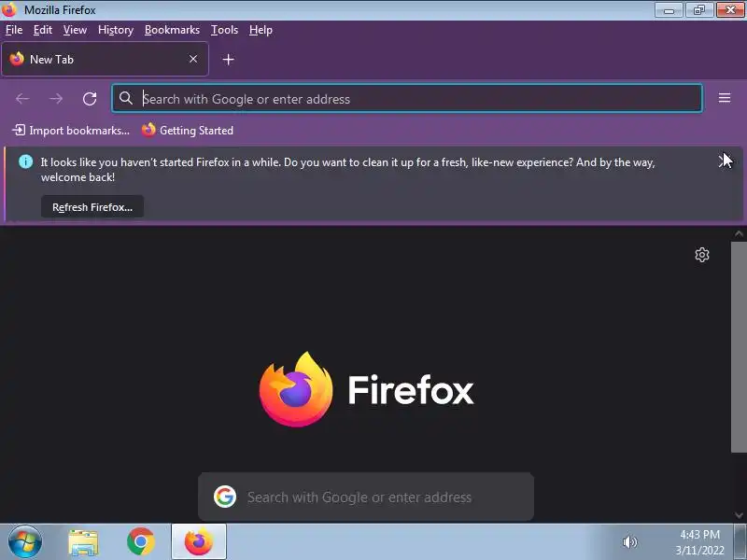This screenshot has width=747, height=560.
Task: Click the scrollbar up arrow
Action: point(739,233)
